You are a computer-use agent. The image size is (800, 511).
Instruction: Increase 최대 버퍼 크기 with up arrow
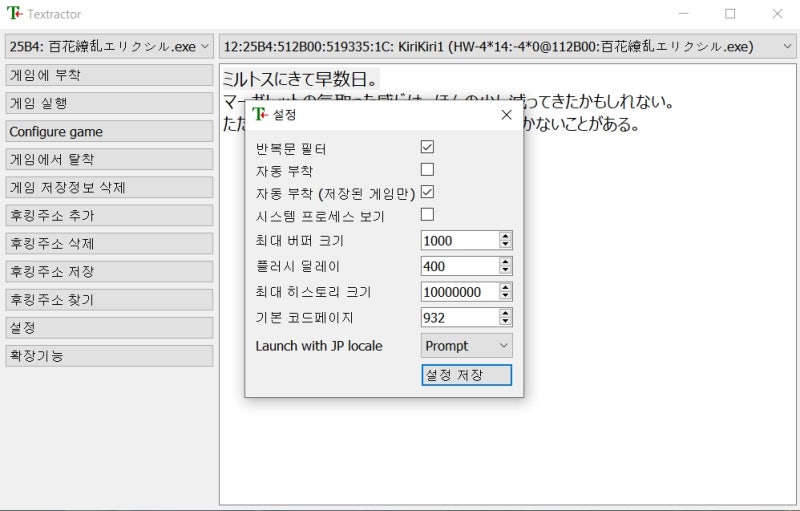tap(505, 236)
